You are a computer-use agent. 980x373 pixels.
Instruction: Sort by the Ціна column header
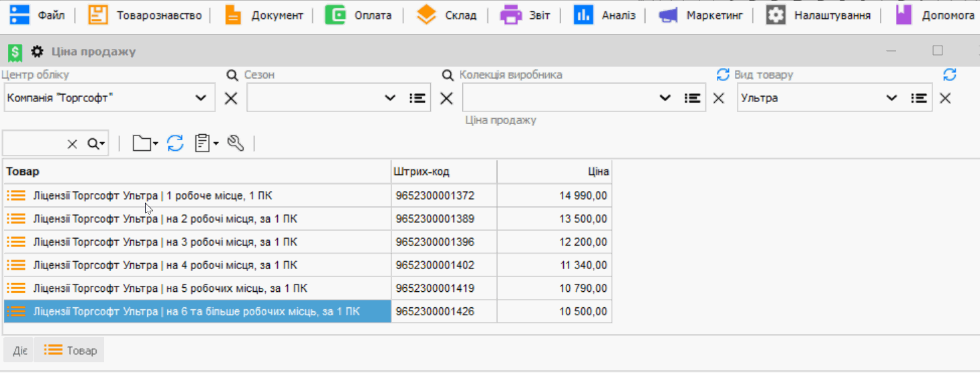click(x=554, y=172)
